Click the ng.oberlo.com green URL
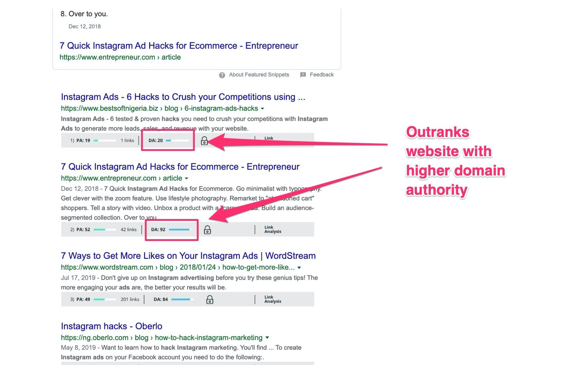Viewport: 588px width, 374px height. click(x=162, y=338)
